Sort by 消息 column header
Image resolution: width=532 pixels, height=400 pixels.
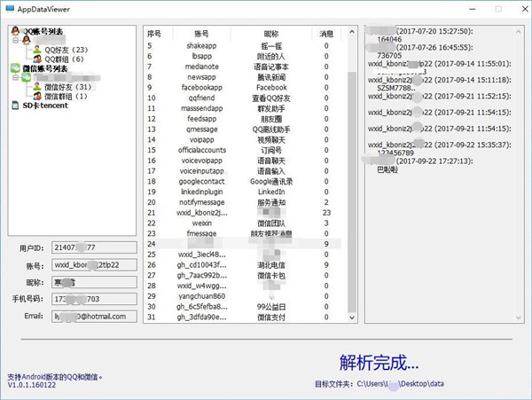pyautogui.click(x=326, y=34)
